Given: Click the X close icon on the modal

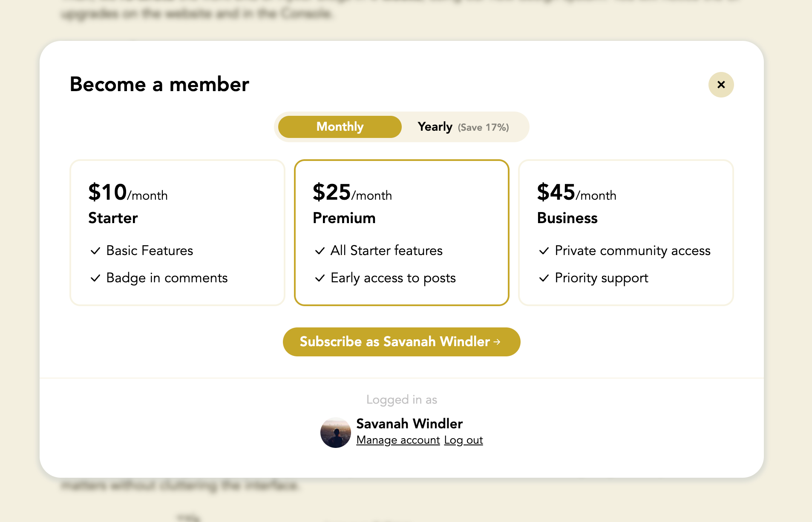Looking at the screenshot, I should point(721,85).
